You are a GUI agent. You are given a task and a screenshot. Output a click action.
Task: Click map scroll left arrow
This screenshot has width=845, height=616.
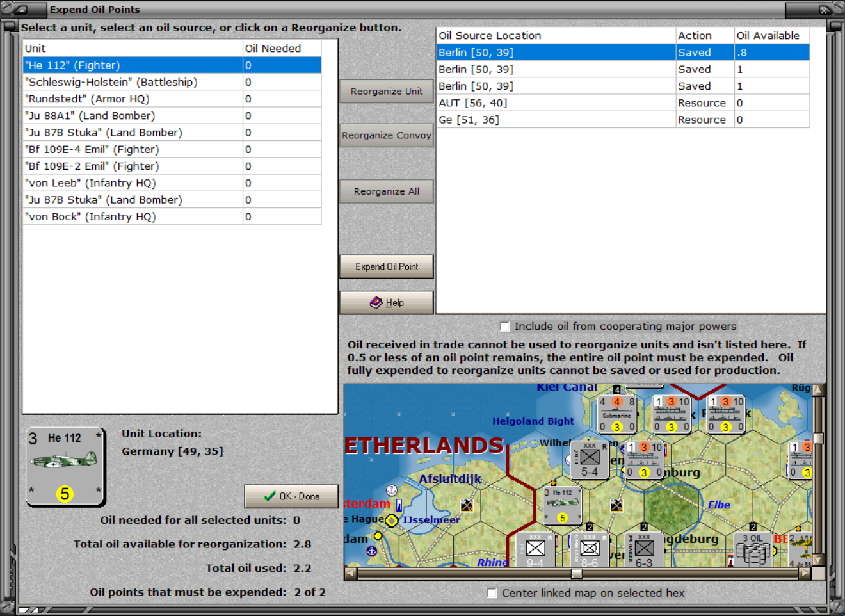click(350, 573)
